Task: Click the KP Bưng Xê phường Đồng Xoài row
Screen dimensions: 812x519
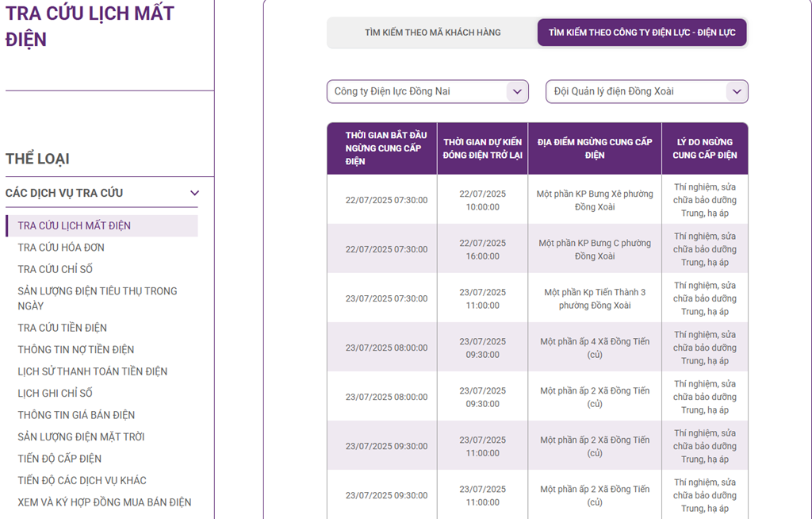Action: click(538, 200)
